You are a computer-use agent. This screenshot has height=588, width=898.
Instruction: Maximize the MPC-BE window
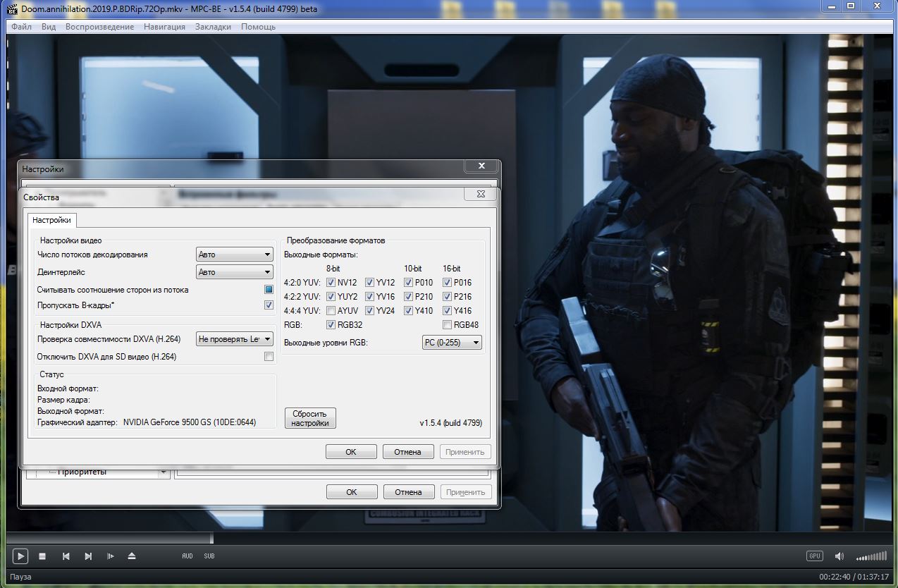click(x=851, y=6)
